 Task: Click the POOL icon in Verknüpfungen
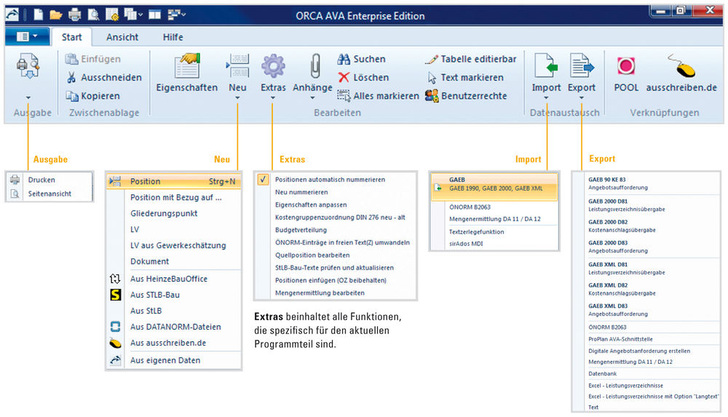tap(627, 67)
